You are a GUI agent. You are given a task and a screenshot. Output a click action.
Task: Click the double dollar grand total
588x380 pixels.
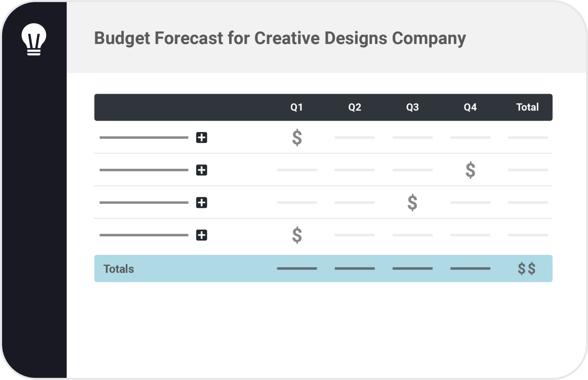527,269
